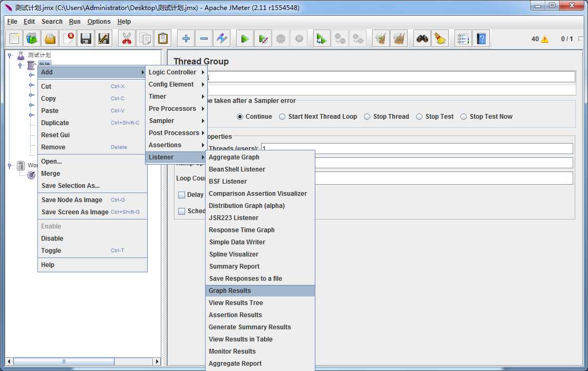Select the Stop Test Now option
Image resolution: width=588 pixels, height=371 pixels.
464,117
